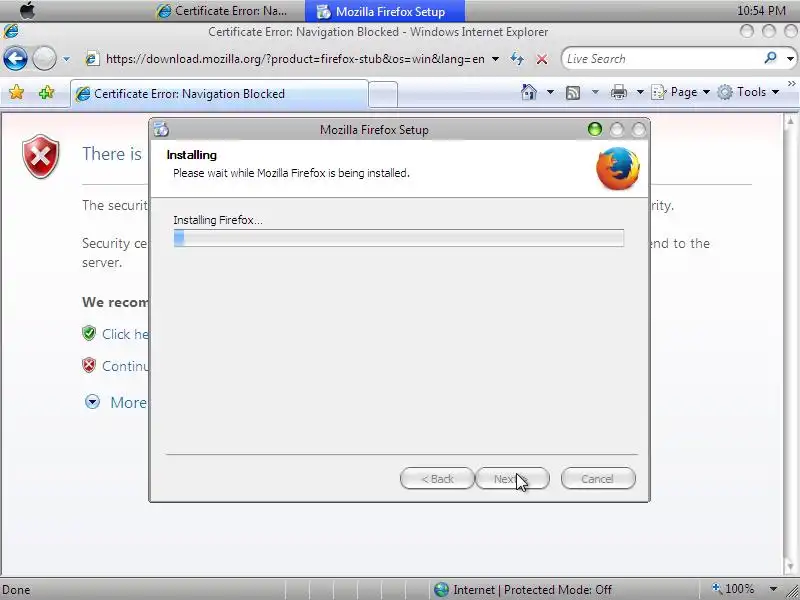Open feeds dropdown arrow

pos(595,92)
